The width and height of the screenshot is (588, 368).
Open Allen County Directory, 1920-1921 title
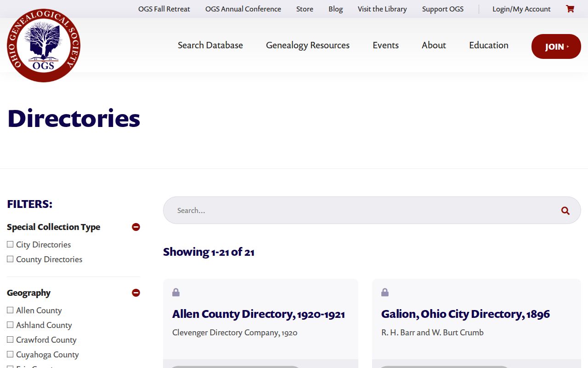point(259,314)
